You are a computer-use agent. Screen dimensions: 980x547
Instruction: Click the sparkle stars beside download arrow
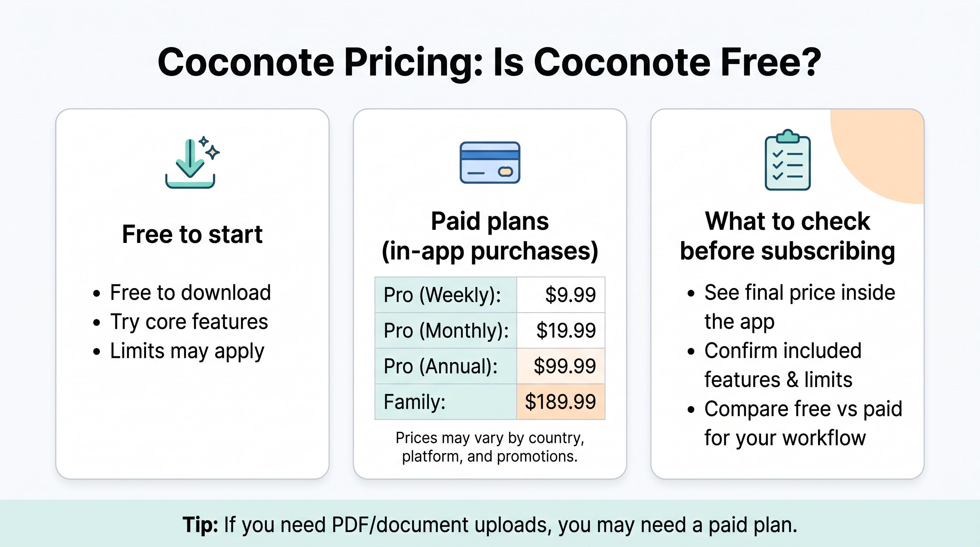click(209, 147)
